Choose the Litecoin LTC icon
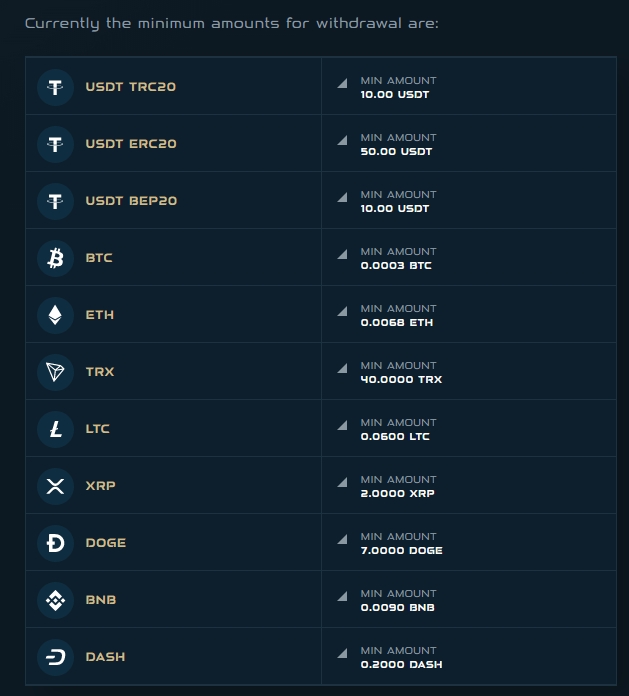This screenshot has width=629, height=696. [x=55, y=429]
